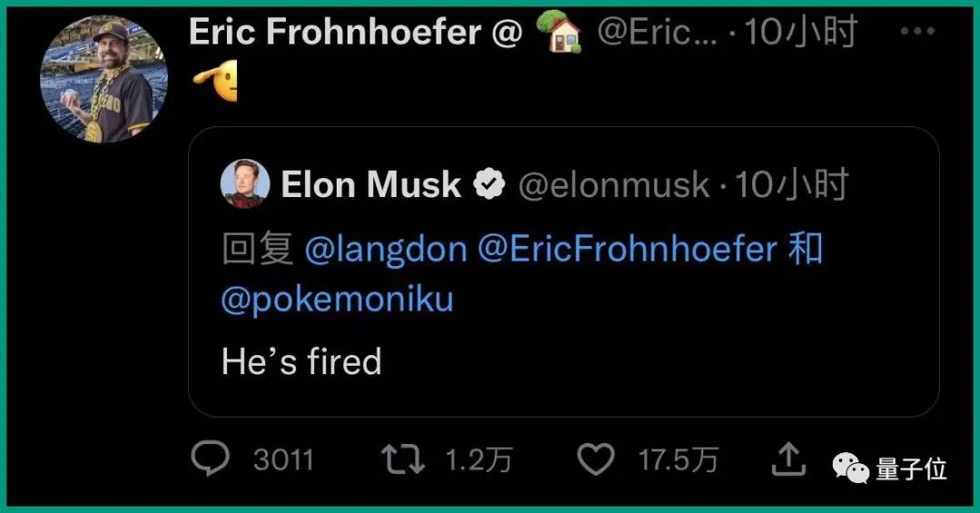Click the 17.5万 like count

pyautogui.click(x=678, y=460)
